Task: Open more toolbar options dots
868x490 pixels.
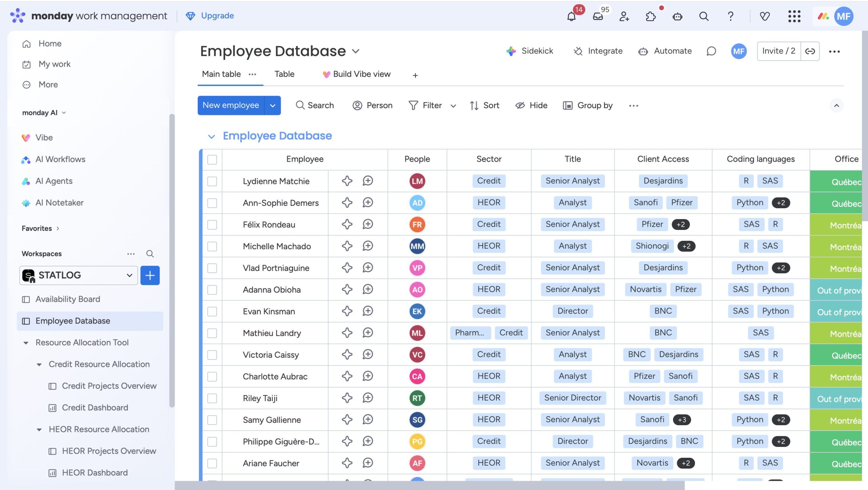Action: pyautogui.click(x=633, y=106)
